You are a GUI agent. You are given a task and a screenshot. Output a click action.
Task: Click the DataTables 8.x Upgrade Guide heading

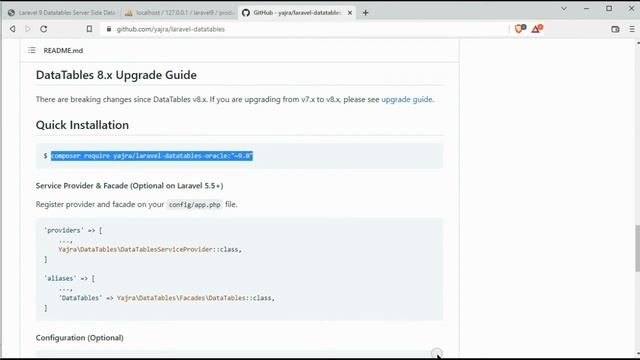coord(116,75)
